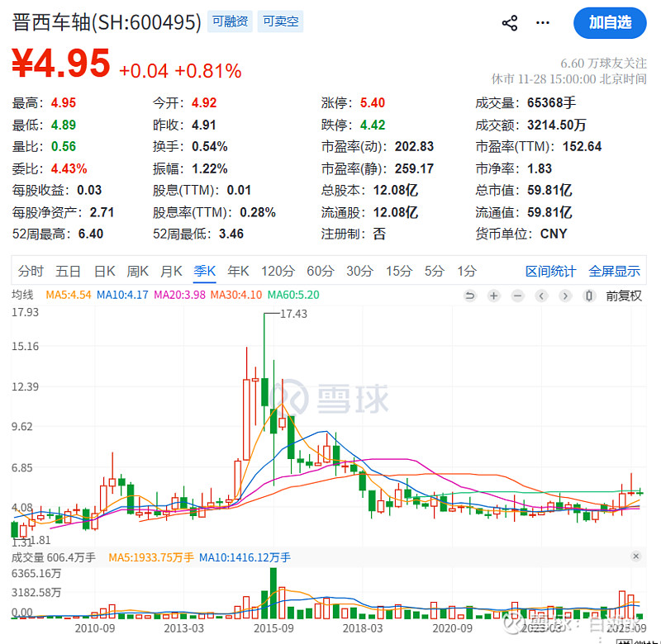This screenshot has width=661, height=644.
Task: Click the 可卖空 tag
Action: (x=280, y=21)
